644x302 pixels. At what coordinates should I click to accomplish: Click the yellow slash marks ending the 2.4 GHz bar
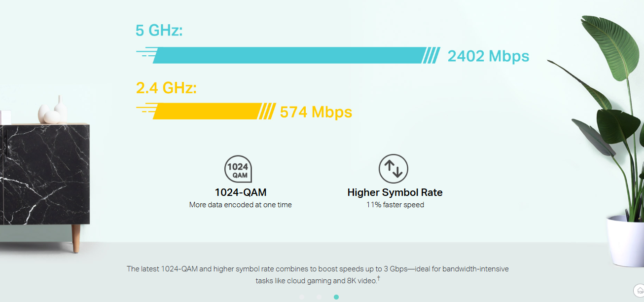[x=267, y=112]
